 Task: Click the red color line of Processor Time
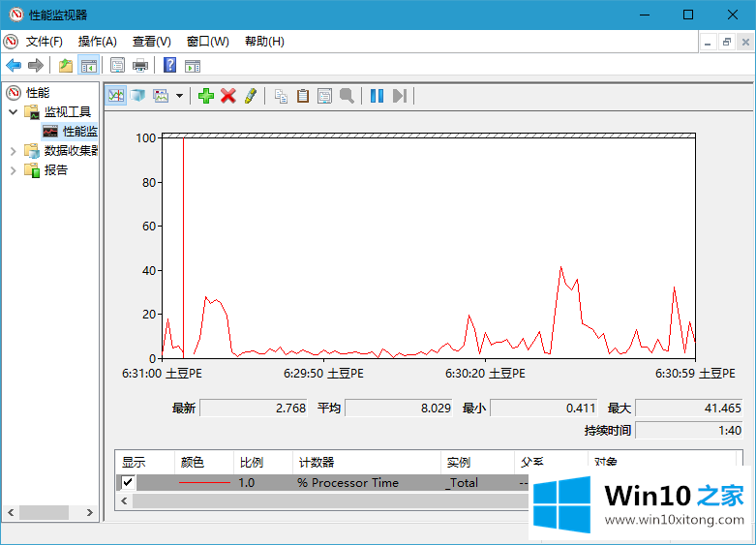tap(204, 482)
